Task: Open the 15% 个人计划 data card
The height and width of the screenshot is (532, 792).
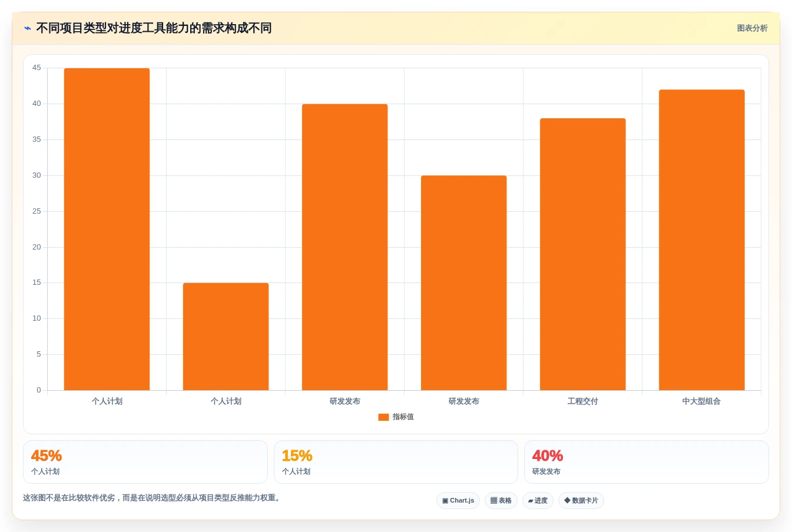Action: point(396,462)
